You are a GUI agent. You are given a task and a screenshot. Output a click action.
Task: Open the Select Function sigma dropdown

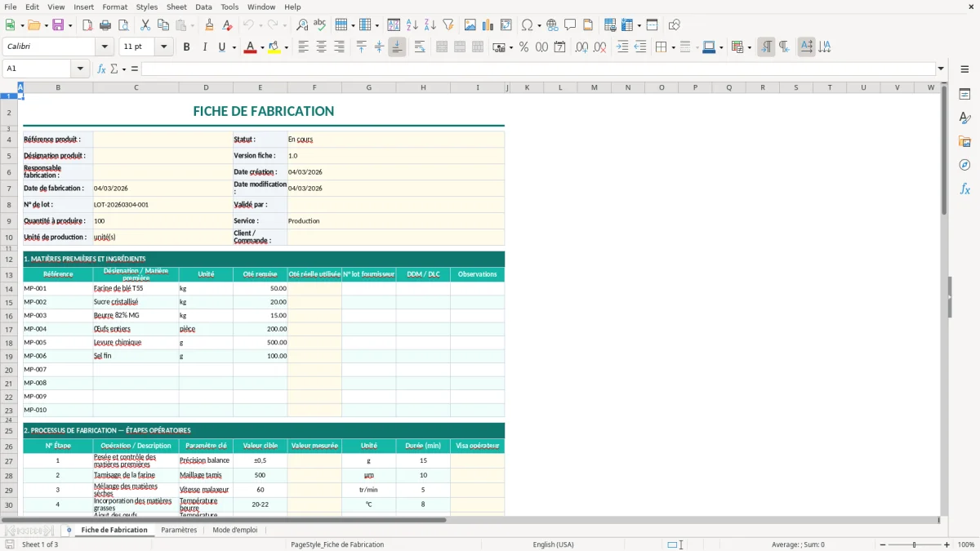tap(124, 69)
